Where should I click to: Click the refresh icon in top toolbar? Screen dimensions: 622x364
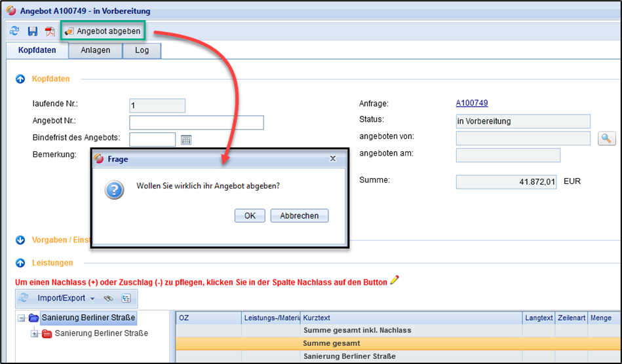click(14, 31)
